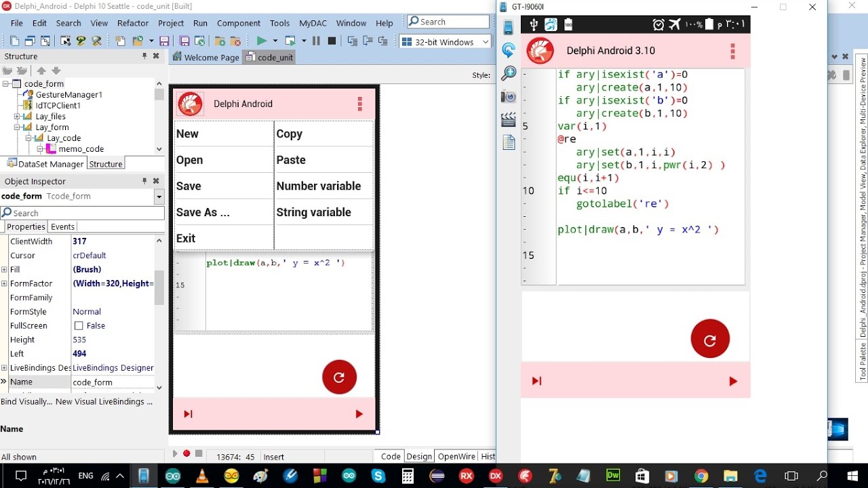
Task: Select the DataSet Manager tab
Action: [44, 163]
